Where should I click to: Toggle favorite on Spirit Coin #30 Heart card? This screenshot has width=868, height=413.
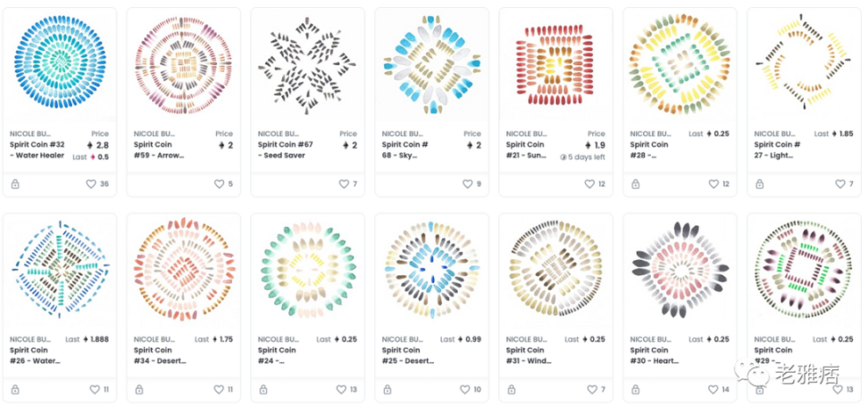[x=713, y=390]
